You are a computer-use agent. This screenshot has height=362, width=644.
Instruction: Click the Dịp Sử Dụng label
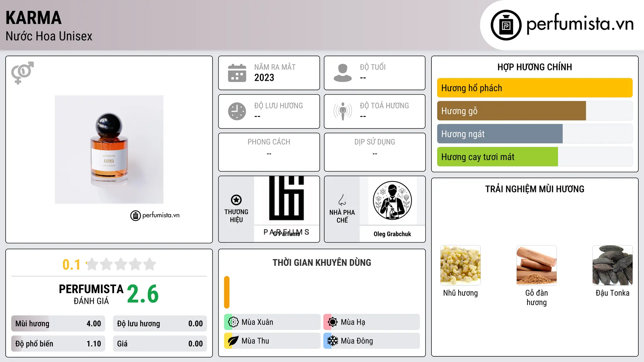pos(375,142)
